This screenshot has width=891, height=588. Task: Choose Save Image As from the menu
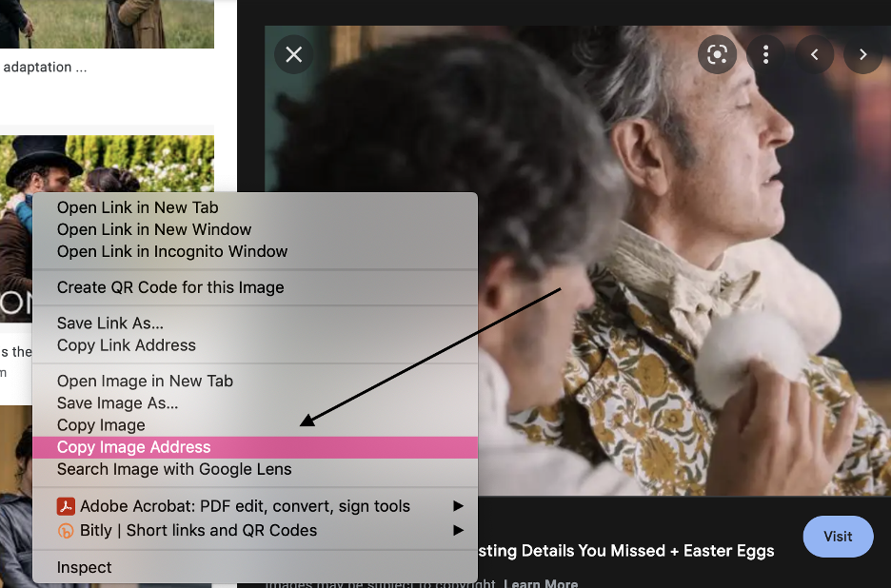tap(117, 402)
